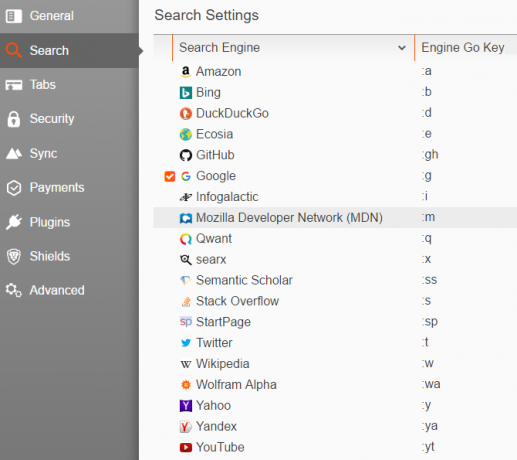The width and height of the screenshot is (517, 460).
Task: Select the DuckDuckGo logo icon
Action: coord(186,114)
